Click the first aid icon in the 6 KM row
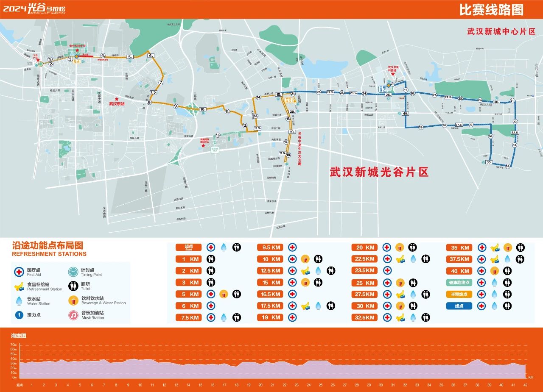Image resolution: width=543 pixels, height=392 pixels. point(211,306)
